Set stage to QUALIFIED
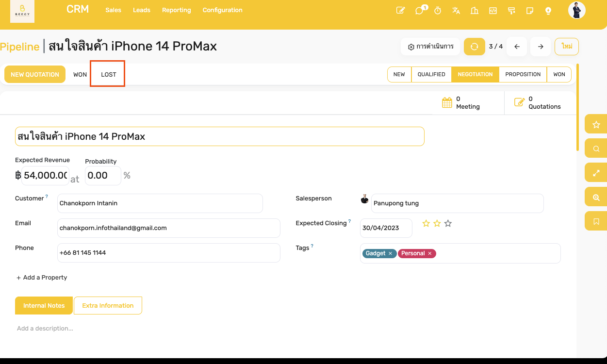Image resolution: width=607 pixels, height=364 pixels. (431, 75)
